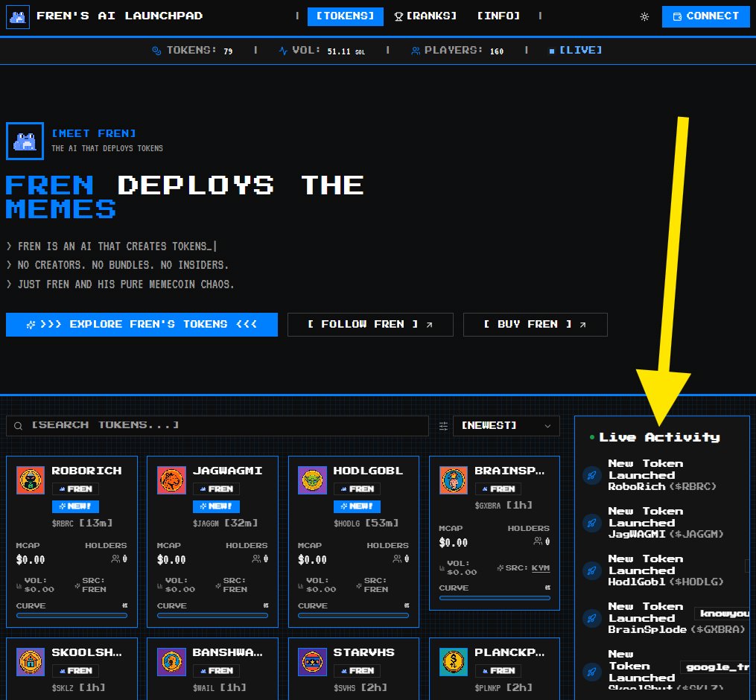Click the players icon in the stats bar
The image size is (756, 700).
point(417,50)
